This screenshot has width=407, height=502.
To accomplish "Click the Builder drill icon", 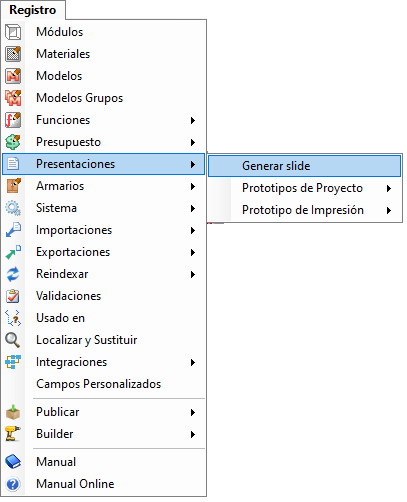I will [x=13, y=434].
